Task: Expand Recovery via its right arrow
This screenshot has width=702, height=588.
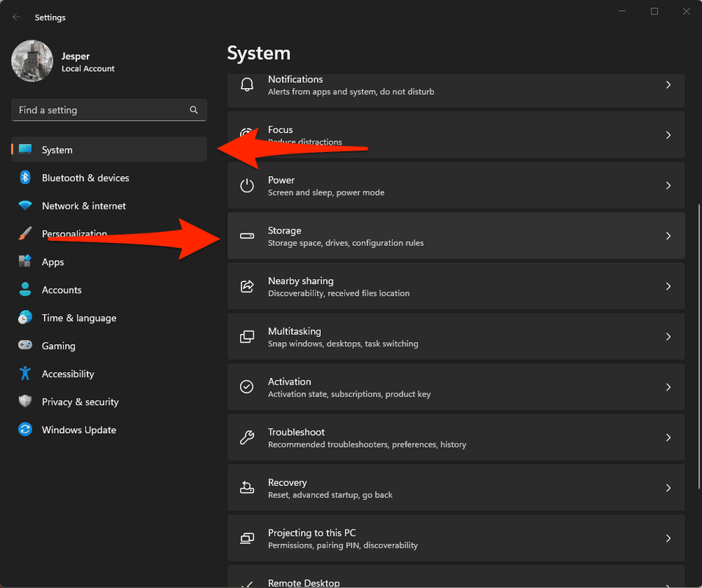Action: tap(667, 488)
